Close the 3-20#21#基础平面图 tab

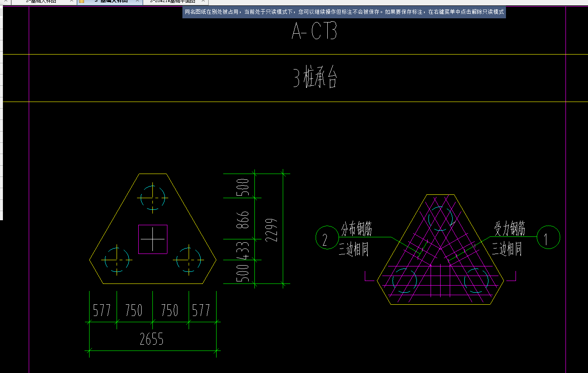click(203, 1)
